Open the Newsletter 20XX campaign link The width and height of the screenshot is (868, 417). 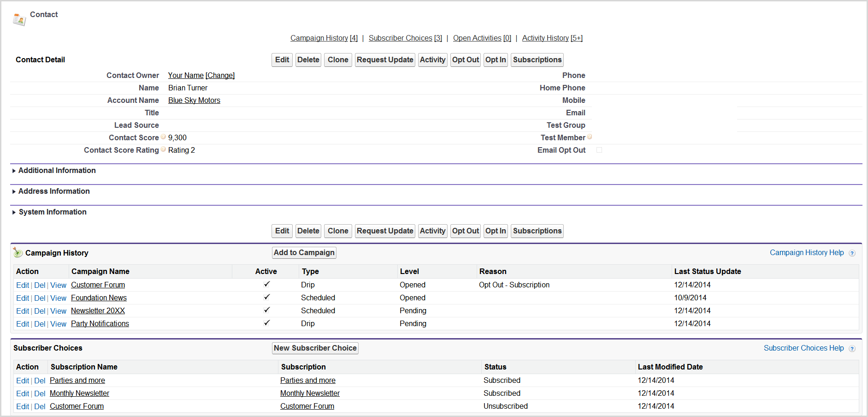(98, 310)
